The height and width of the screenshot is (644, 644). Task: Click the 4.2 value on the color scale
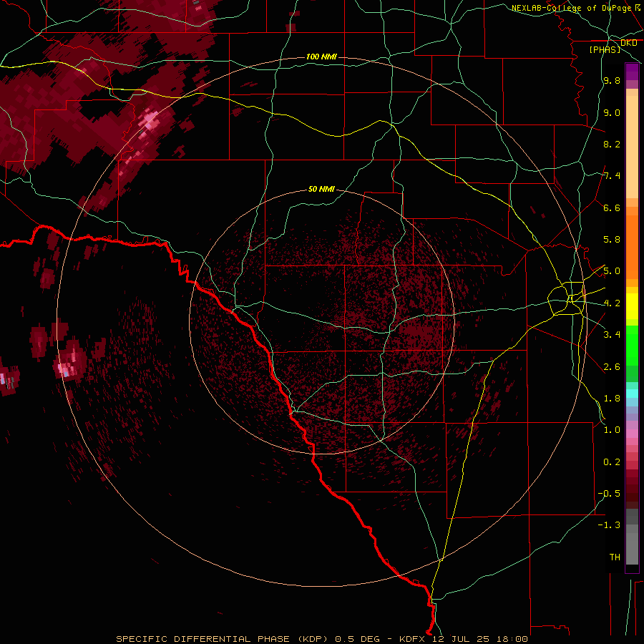click(612, 303)
